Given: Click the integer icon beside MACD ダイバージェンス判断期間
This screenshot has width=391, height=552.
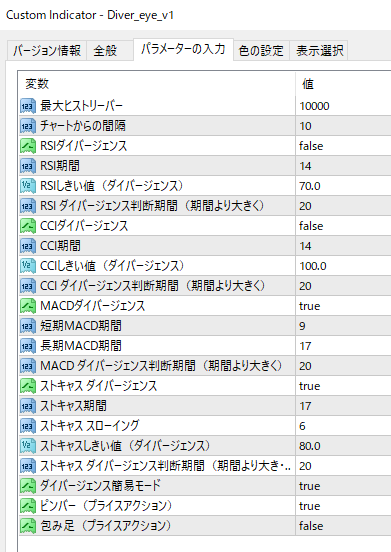Looking at the screenshot, I should pos(28,366).
